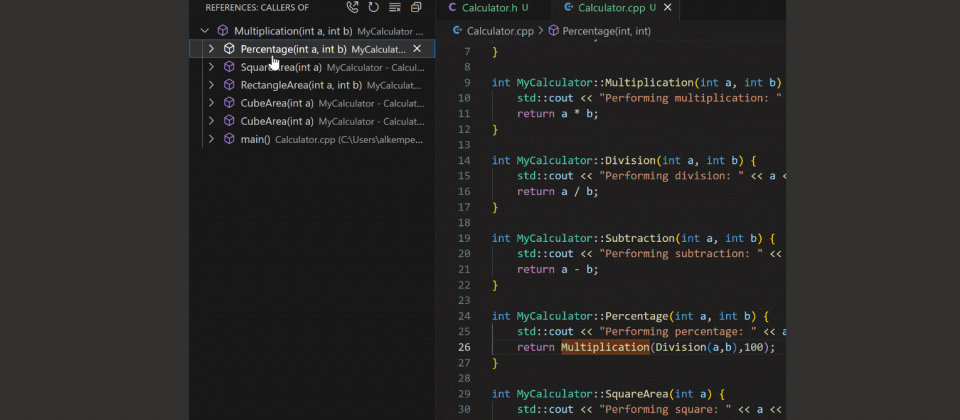Click the cube icon beside main()
Viewport: 960px width, 420px height.
229,139
